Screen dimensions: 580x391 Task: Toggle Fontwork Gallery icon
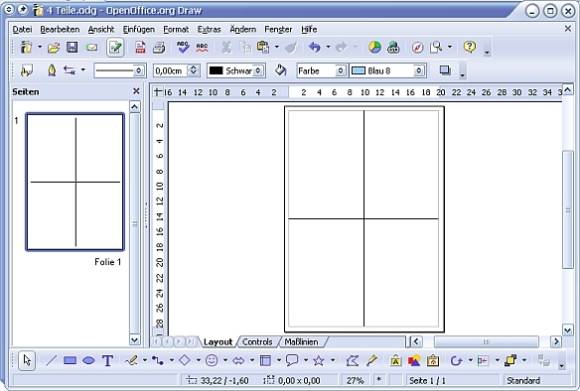[395, 360]
